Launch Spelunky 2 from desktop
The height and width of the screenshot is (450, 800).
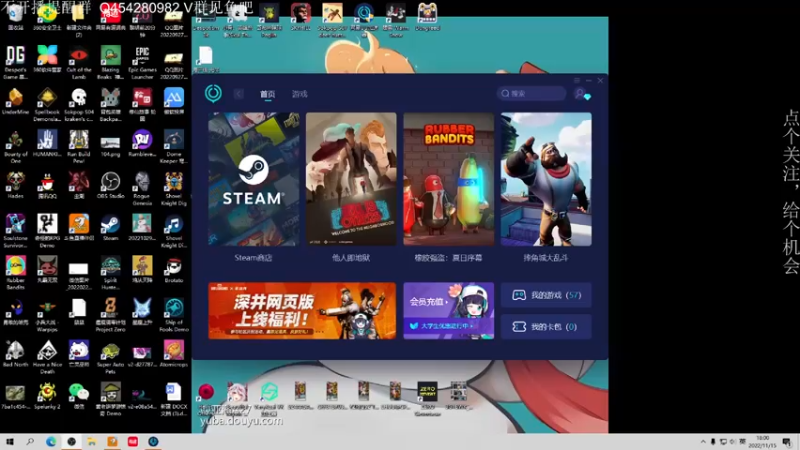pos(47,397)
